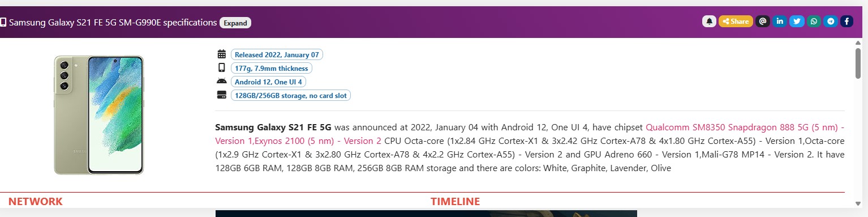The height and width of the screenshot is (217, 868).
Task: Click the orange Share button
Action: coord(736,22)
